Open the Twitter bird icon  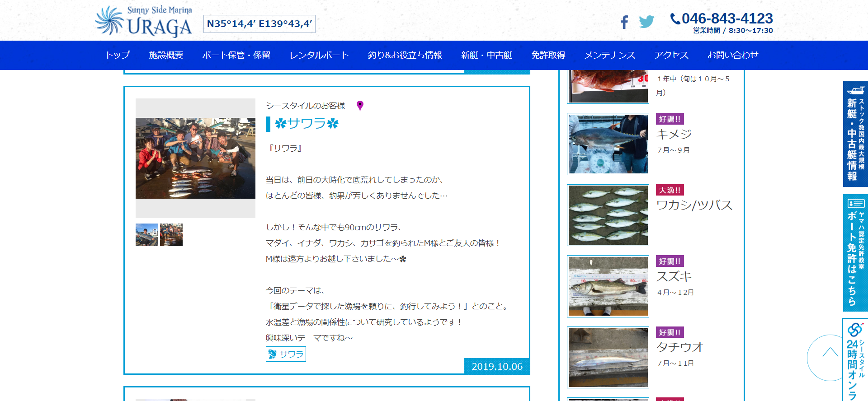tap(646, 22)
